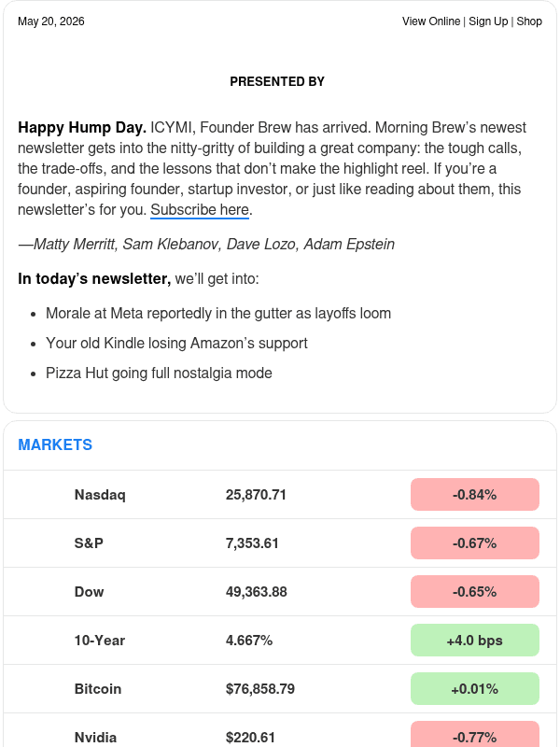This screenshot has height=747, width=560.
Task: Click the 10-Year yield value 4.667%
Action: click(x=249, y=641)
